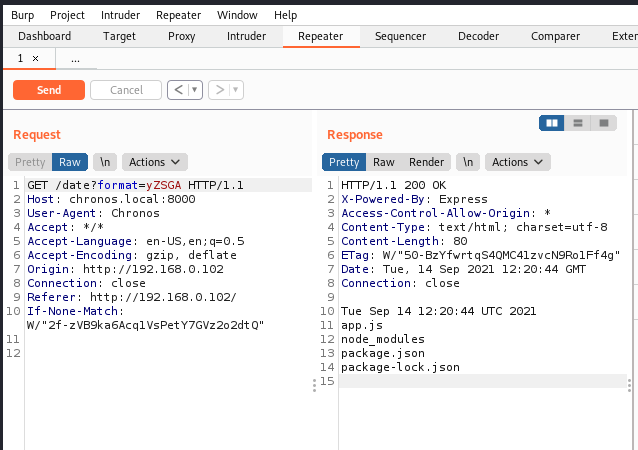This screenshot has width=638, height=450.
Task: Switch to Extender tab
Action: pyautogui.click(x=624, y=36)
